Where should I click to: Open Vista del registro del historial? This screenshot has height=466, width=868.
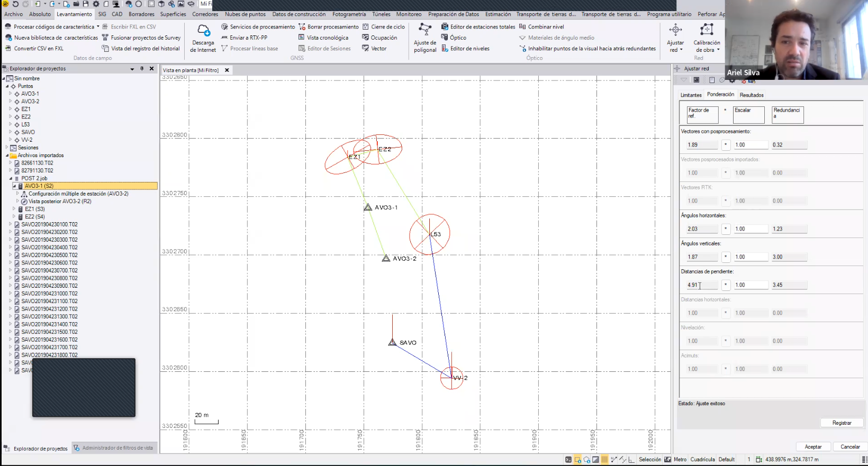[x=141, y=48]
